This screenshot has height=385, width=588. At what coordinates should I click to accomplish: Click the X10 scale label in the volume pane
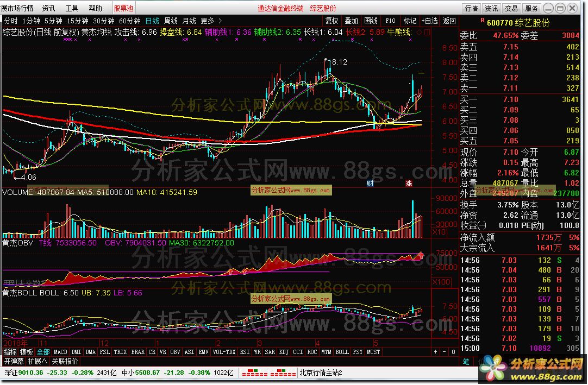(439, 232)
